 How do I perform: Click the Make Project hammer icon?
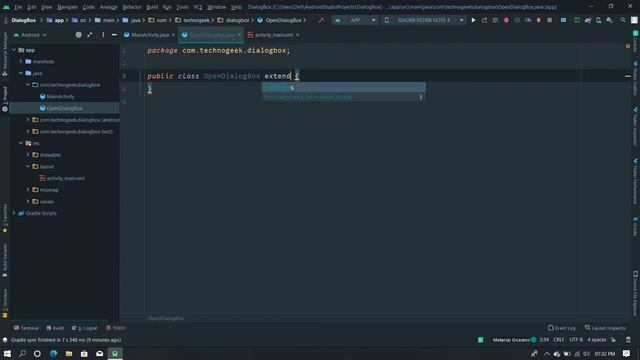[x=321, y=20]
